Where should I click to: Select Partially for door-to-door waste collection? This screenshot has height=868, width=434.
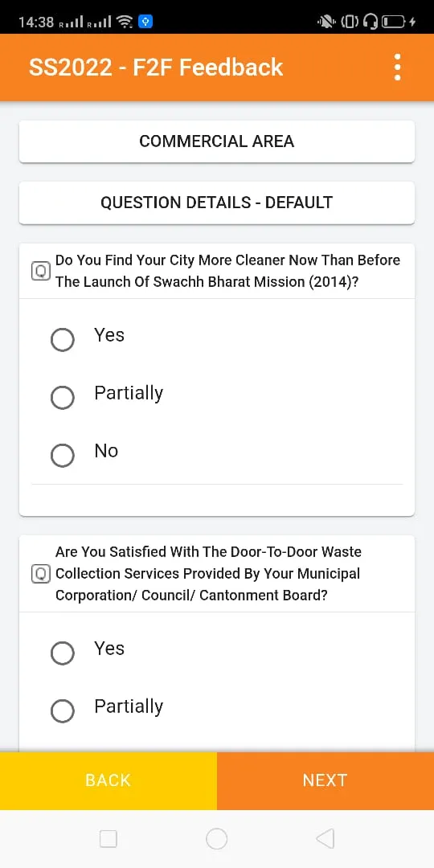point(63,710)
